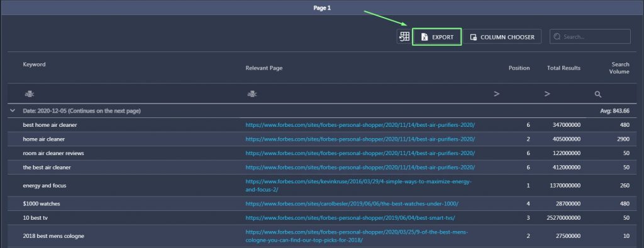Click the 1370000000 total results value
This screenshot has height=248, width=644.
pyautogui.click(x=565, y=186)
